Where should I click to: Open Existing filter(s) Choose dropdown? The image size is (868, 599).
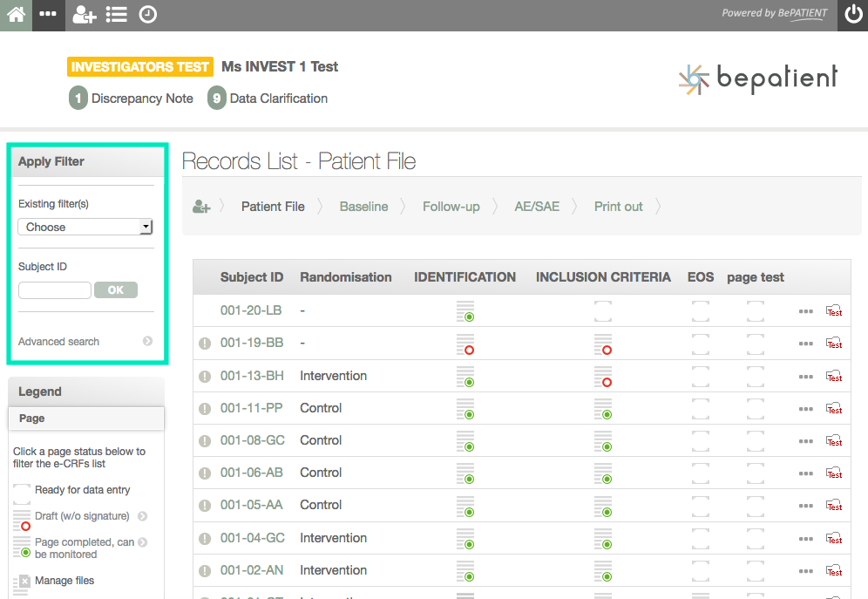(x=85, y=227)
